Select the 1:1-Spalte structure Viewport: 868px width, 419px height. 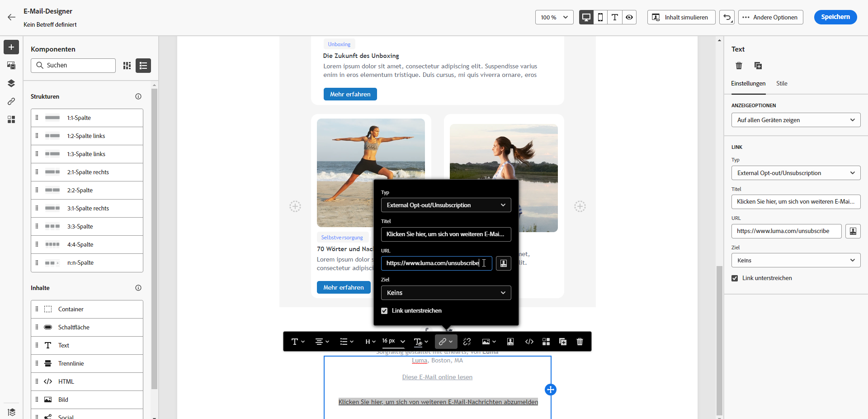tap(87, 118)
